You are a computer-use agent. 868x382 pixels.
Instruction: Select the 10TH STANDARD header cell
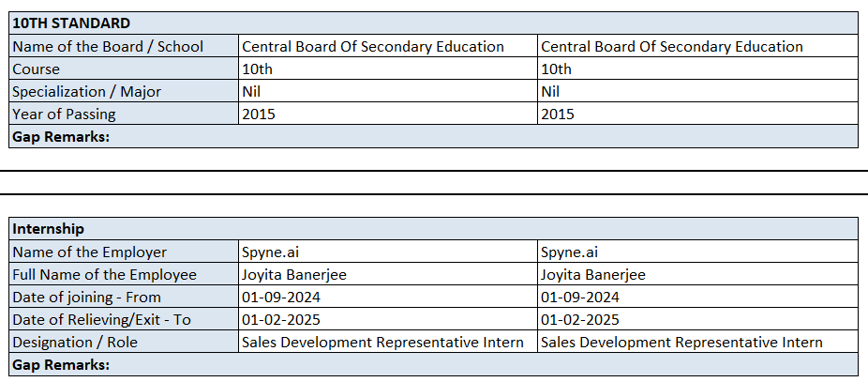[x=71, y=23]
